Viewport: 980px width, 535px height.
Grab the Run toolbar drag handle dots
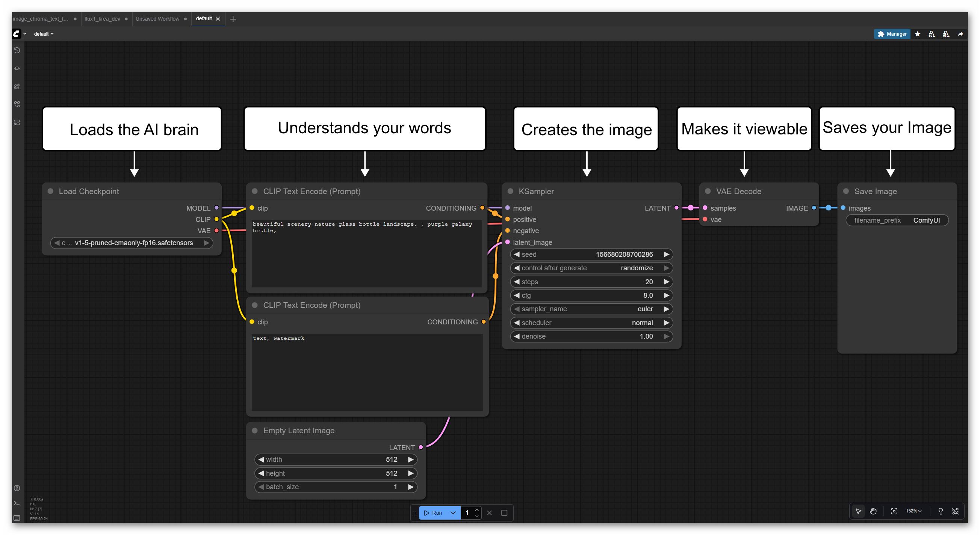point(414,512)
